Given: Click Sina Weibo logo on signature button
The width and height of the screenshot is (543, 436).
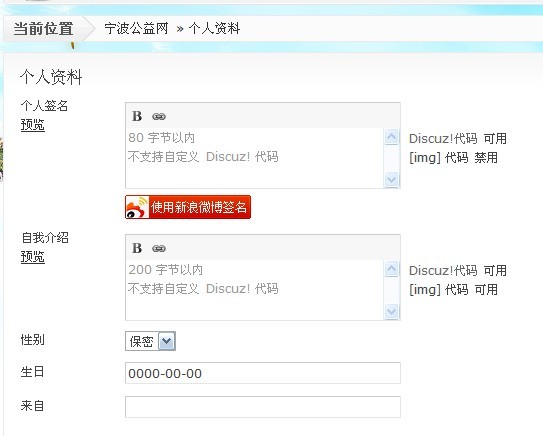Looking at the screenshot, I should 137,207.
